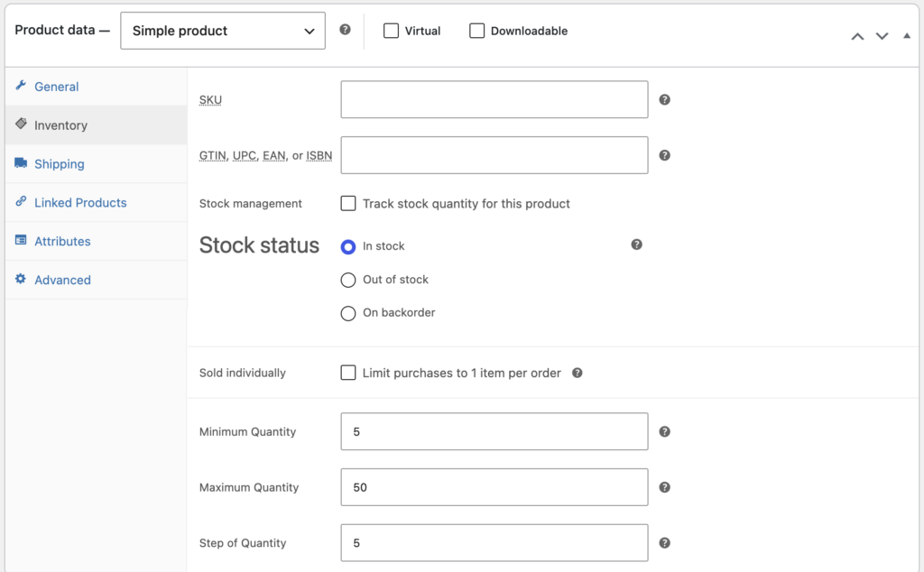Check Limit purchases to 1 item per order
924x572 pixels.
pyautogui.click(x=348, y=373)
